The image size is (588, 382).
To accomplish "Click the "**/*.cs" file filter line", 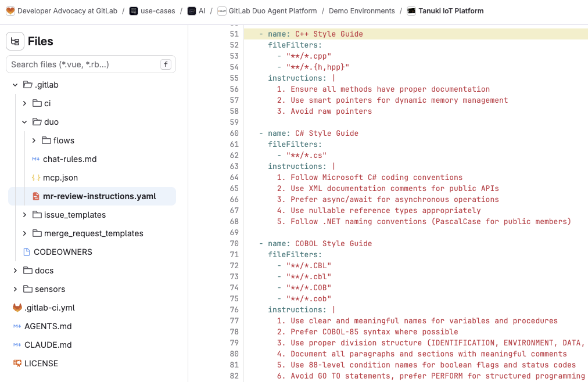I will (302, 155).
